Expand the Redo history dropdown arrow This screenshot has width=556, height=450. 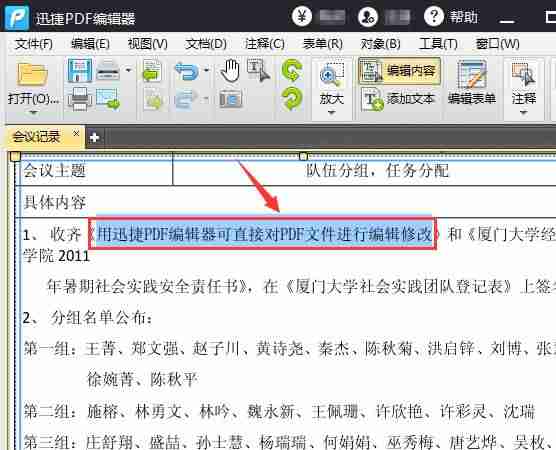206,99
